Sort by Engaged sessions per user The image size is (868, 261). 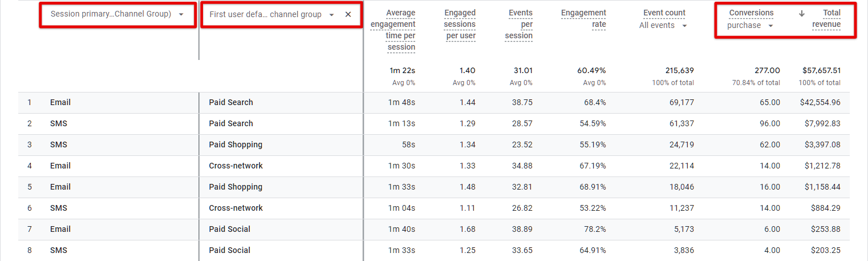pos(461,24)
